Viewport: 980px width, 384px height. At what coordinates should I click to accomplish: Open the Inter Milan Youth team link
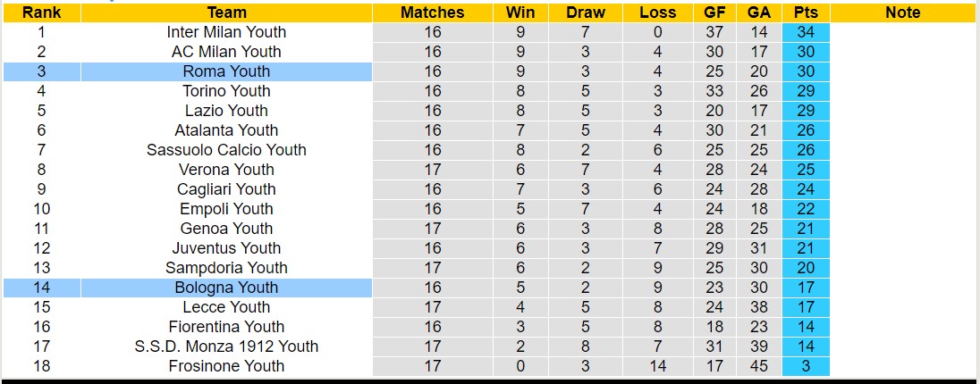pos(226,32)
